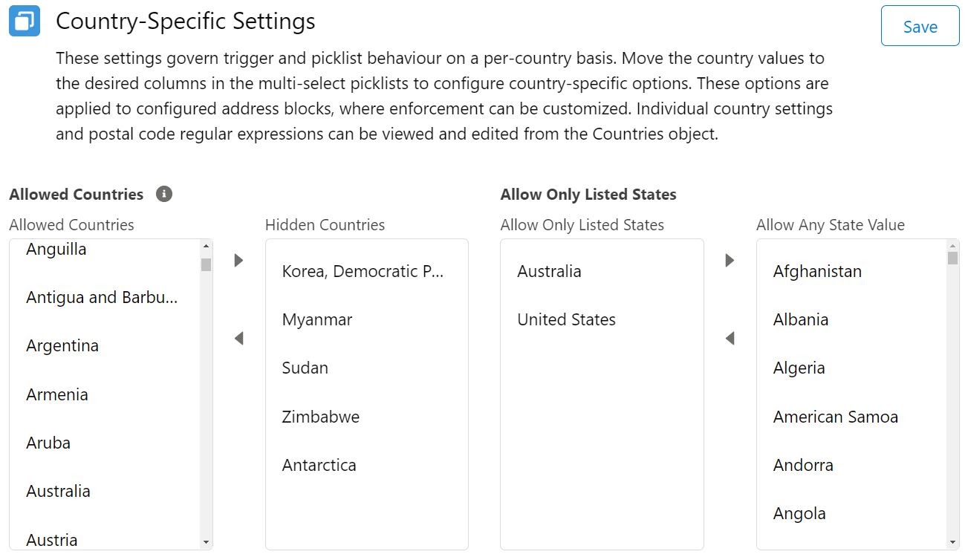Click left arrow toward Allow Only Listed States
Viewport: 968px width, 560px height.
point(730,339)
